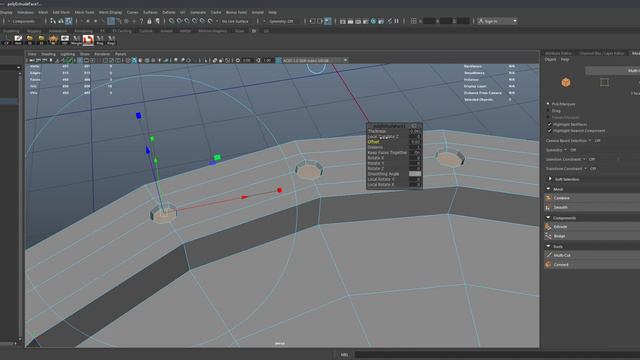Screen dimensions: 640x360
Task: Open the viewport Lighting menu
Action: coord(67,54)
